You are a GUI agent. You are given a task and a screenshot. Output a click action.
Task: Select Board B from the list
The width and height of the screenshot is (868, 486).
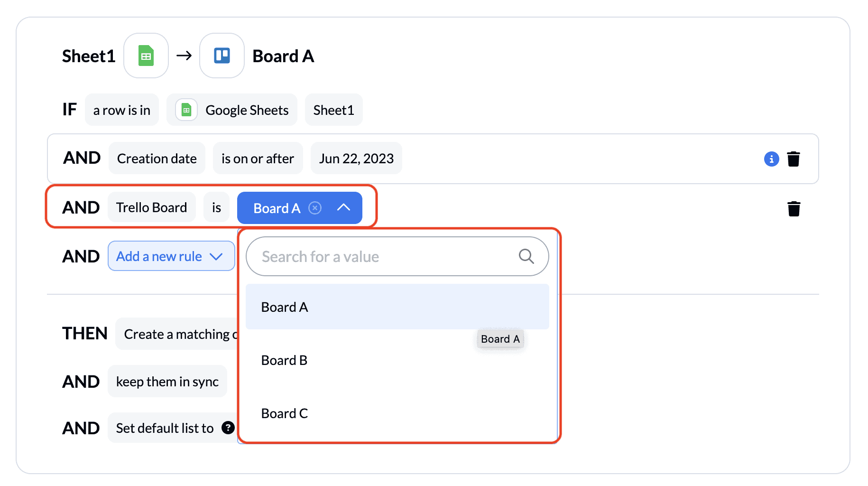(397, 360)
